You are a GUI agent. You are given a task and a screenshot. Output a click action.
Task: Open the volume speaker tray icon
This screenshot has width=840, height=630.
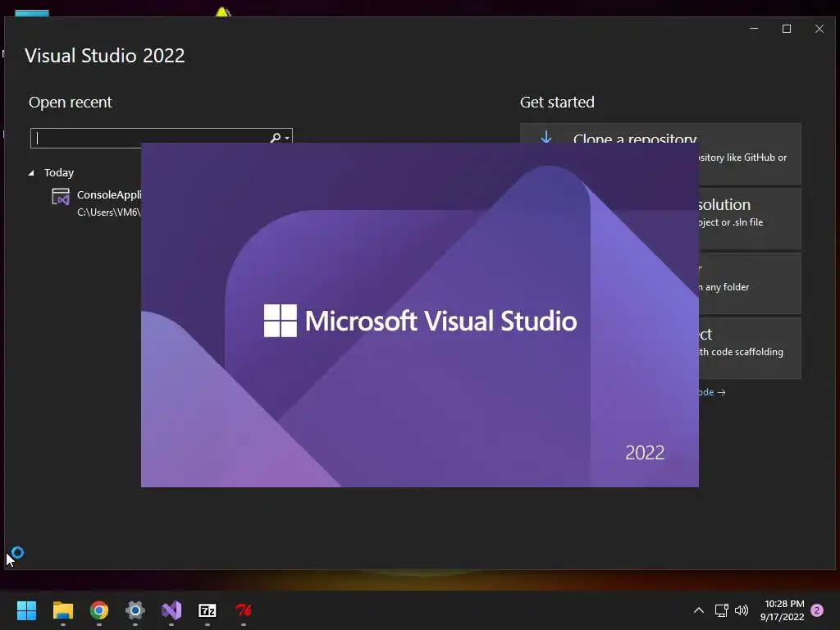point(742,610)
